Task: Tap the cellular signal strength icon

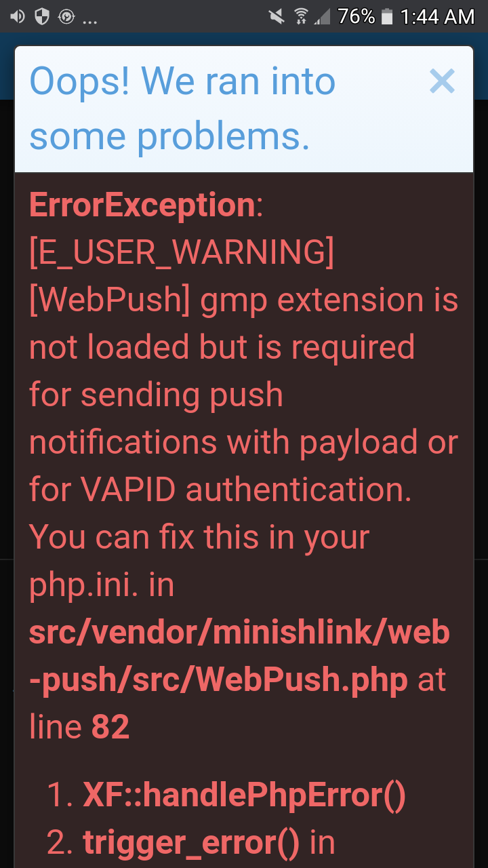Action: coord(322,16)
